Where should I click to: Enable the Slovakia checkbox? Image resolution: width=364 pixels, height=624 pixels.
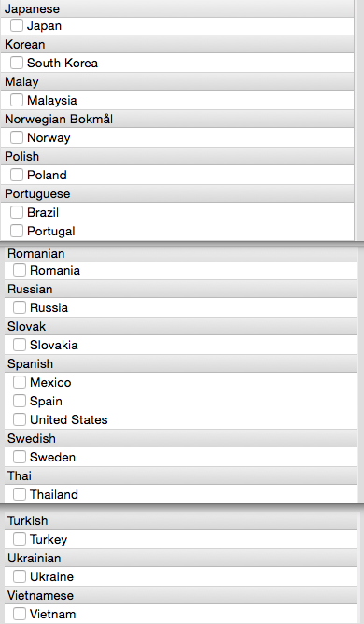click(x=20, y=345)
